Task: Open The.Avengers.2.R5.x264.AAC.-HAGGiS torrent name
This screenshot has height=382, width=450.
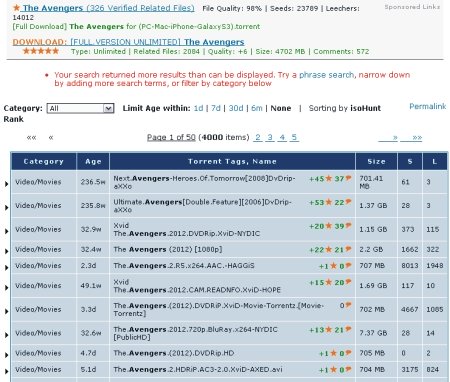Action: pyautogui.click(x=184, y=266)
